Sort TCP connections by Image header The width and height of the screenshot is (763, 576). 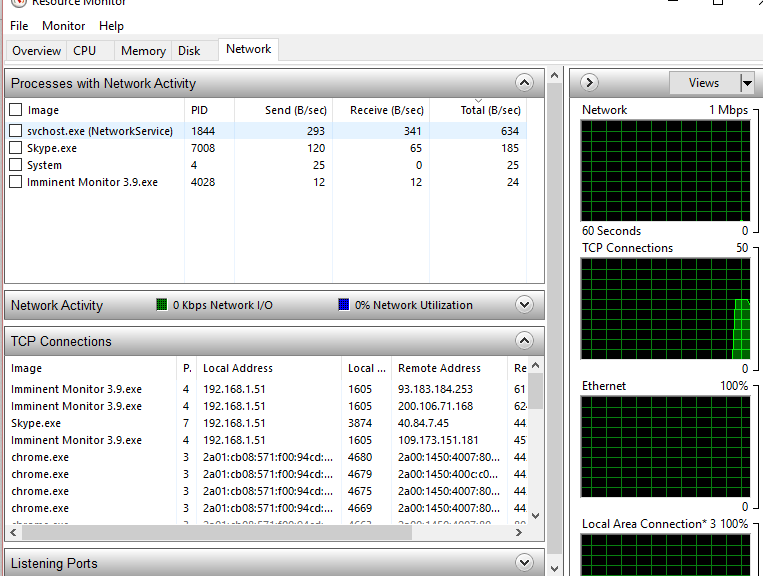91,368
